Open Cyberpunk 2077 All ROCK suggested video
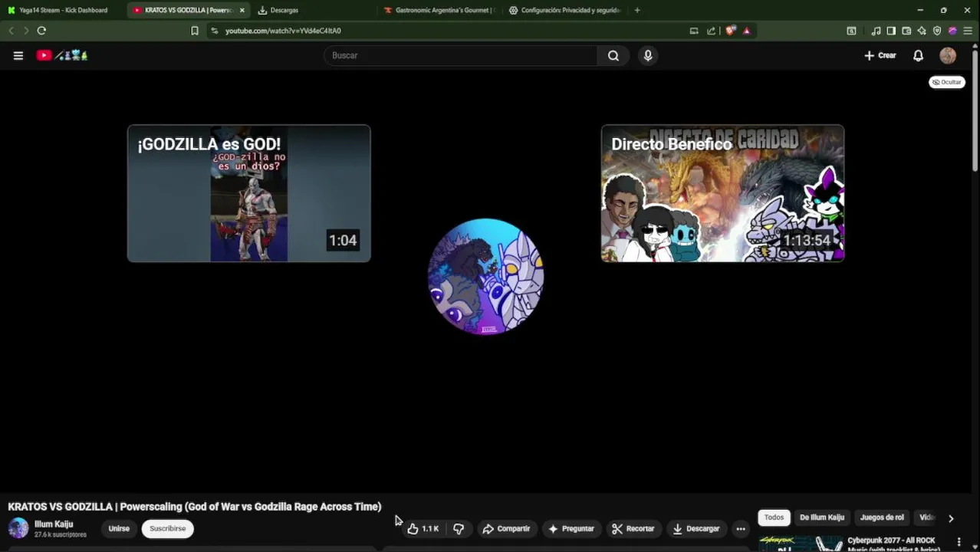 click(x=893, y=543)
